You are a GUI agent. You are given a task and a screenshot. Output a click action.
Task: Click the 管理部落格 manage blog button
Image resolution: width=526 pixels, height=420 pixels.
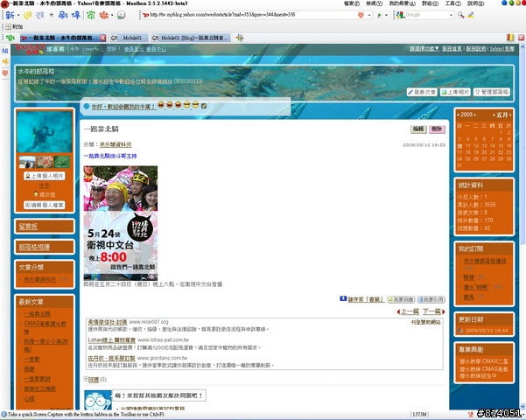pos(492,92)
